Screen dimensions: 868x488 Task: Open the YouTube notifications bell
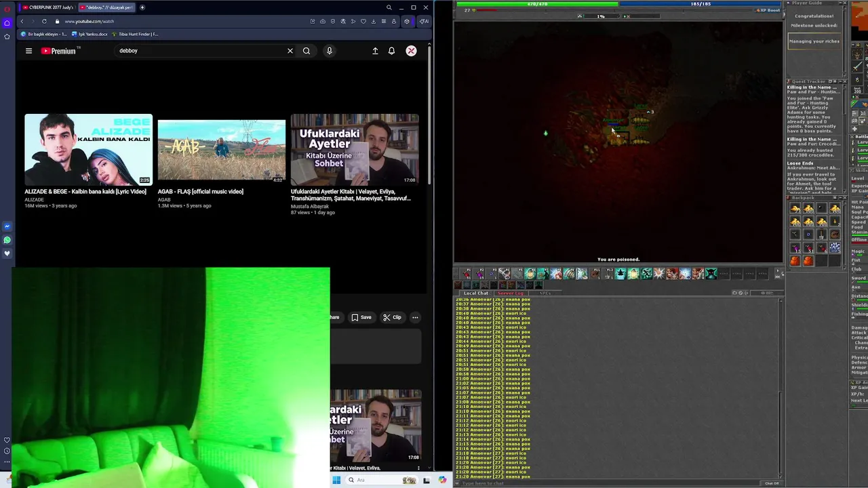point(391,51)
